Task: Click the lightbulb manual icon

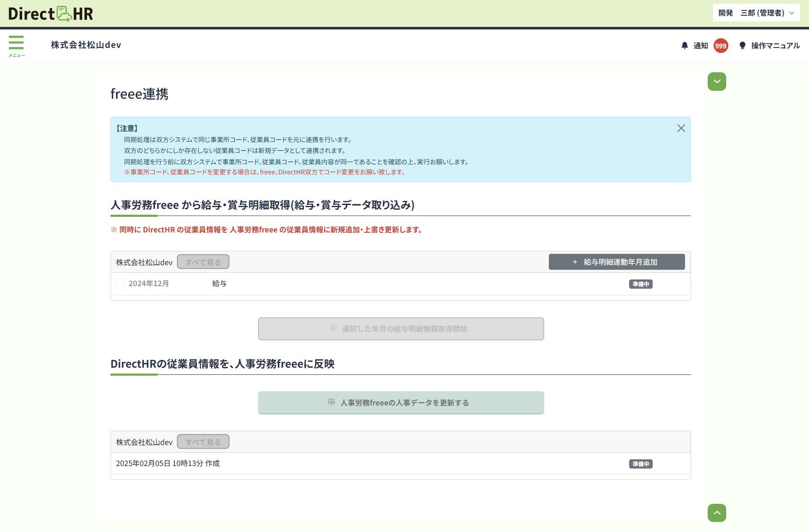Action: coord(743,45)
